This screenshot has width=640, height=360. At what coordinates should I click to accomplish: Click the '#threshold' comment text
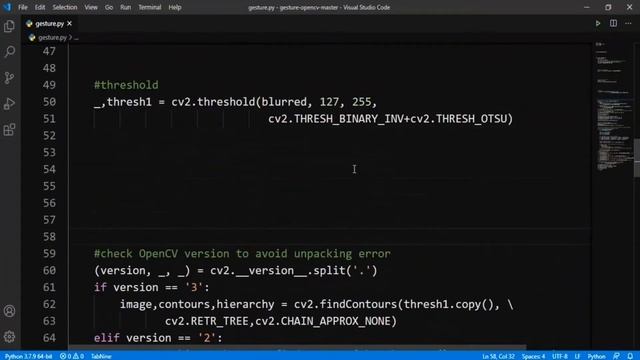(126, 85)
